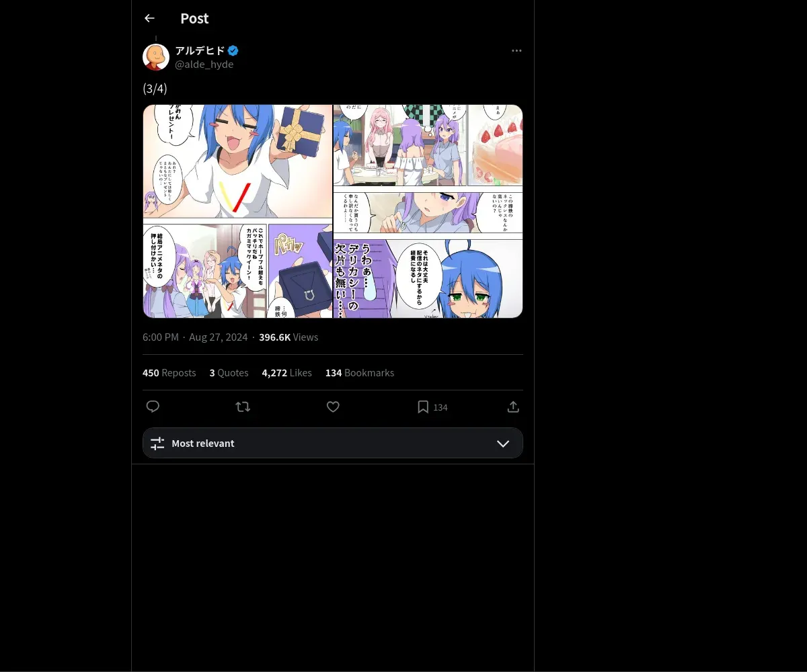Open the @alde_hyde handle link
The width and height of the screenshot is (807, 672).
(x=204, y=65)
